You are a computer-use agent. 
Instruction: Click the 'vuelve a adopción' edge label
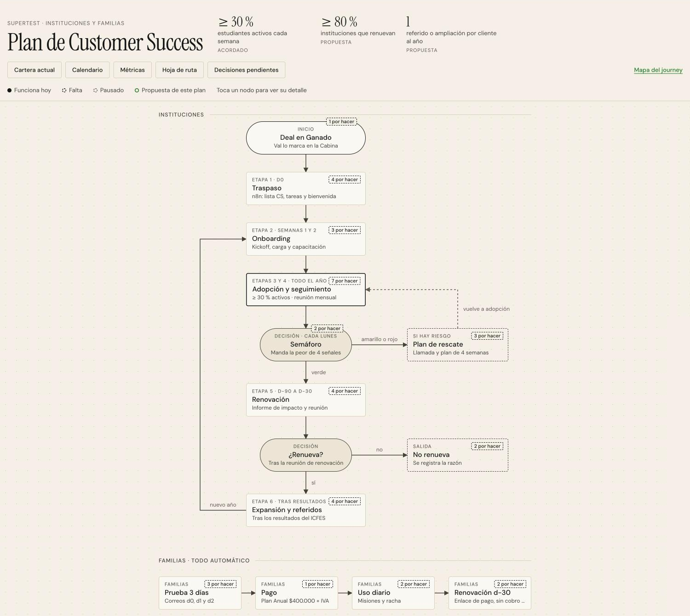click(486, 309)
